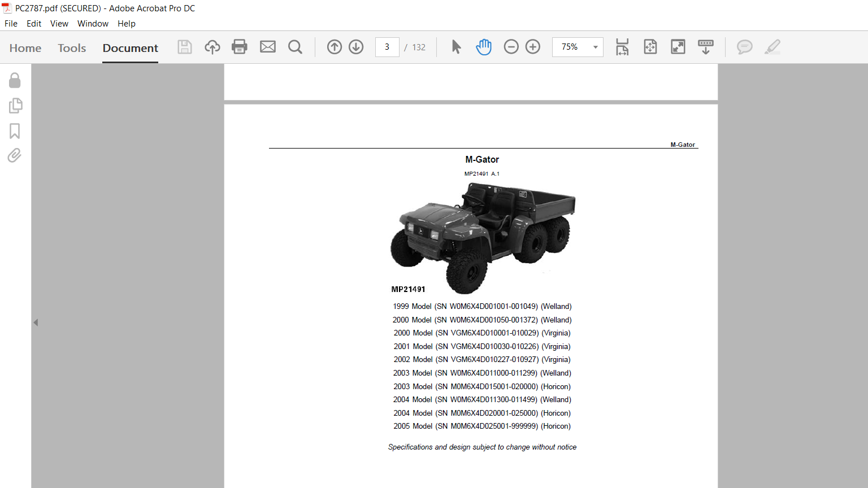868x488 pixels.
Task: Click the specifications disclaimer italic text
Action: click(482, 447)
